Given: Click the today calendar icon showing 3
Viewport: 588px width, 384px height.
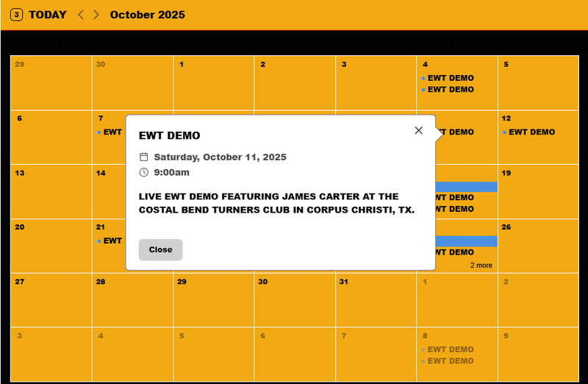Looking at the screenshot, I should [17, 15].
